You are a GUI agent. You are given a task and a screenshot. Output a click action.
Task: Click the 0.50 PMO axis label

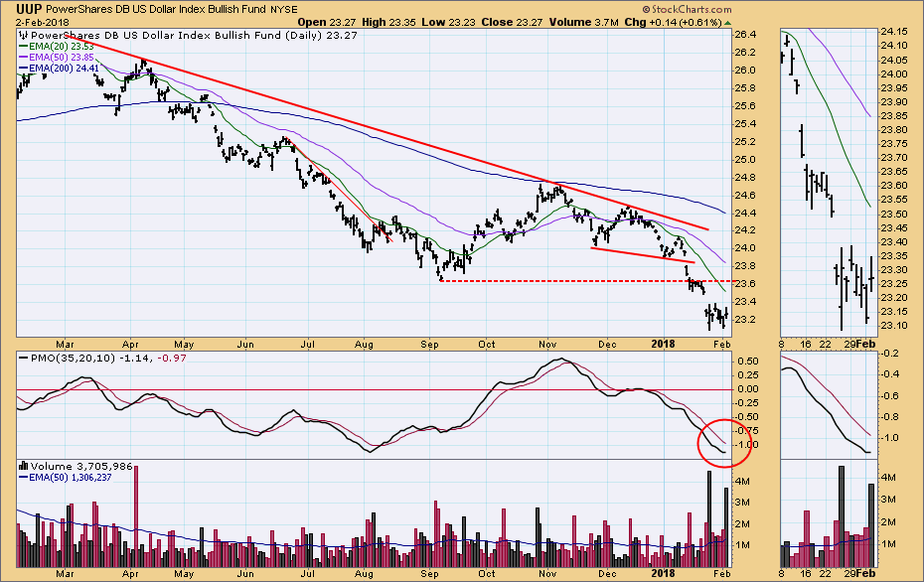tap(748, 361)
